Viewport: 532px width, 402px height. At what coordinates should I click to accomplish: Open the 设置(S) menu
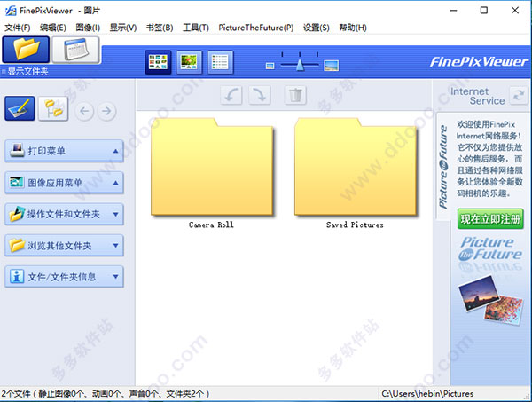pyautogui.click(x=317, y=28)
